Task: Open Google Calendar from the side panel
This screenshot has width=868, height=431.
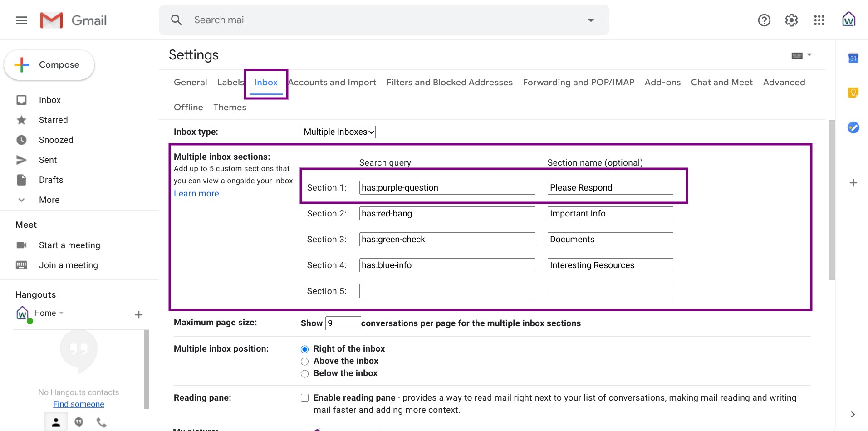Action: 853,58
